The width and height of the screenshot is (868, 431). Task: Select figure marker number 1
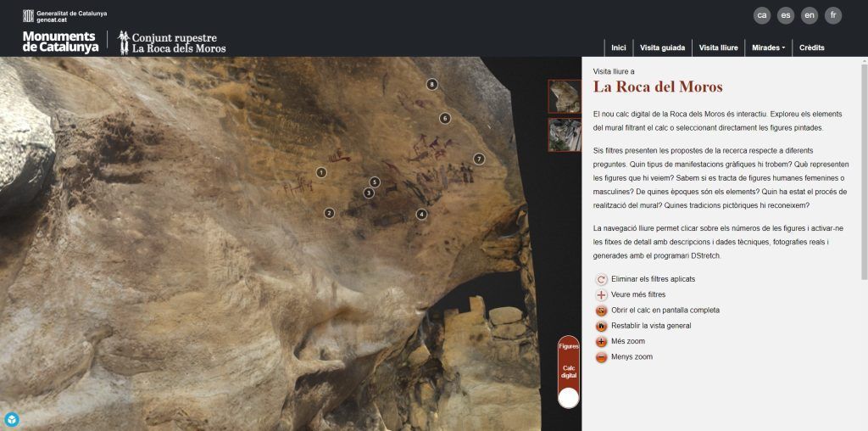(x=321, y=172)
